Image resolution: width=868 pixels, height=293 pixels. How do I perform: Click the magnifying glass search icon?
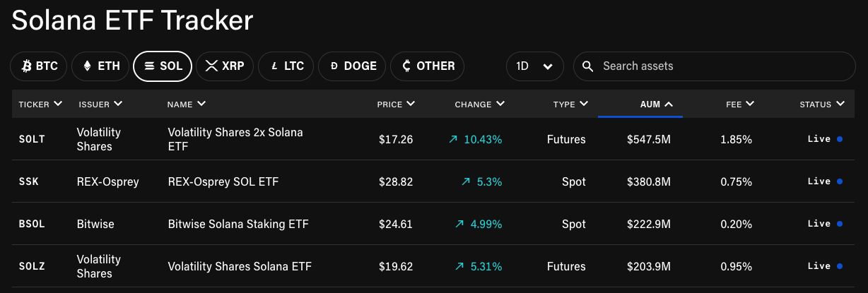(x=587, y=66)
